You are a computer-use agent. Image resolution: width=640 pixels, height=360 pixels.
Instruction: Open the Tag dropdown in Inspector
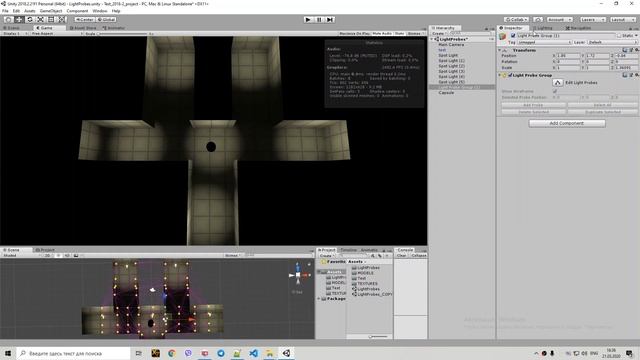[544, 42]
